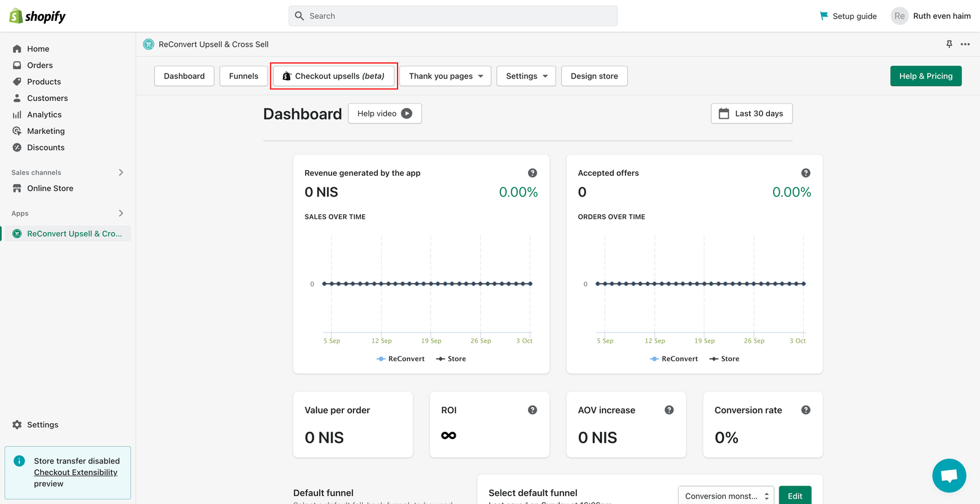
Task: Click the Online Store shop icon
Action: click(x=17, y=189)
